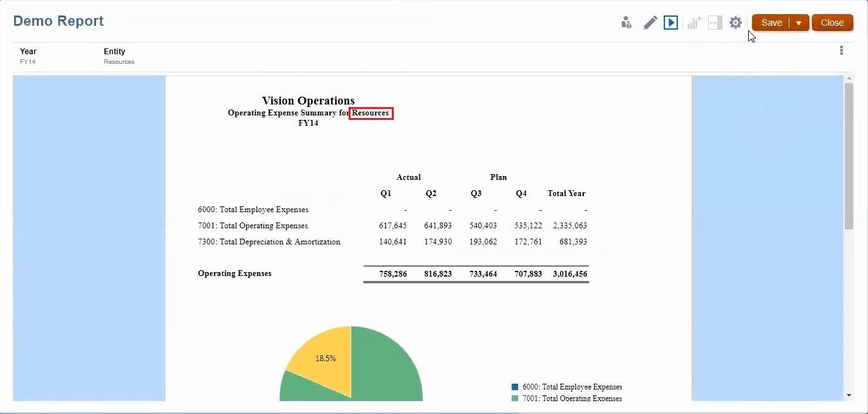This screenshot has height=414, width=868.
Task: Click the Save button
Action: pyautogui.click(x=771, y=22)
